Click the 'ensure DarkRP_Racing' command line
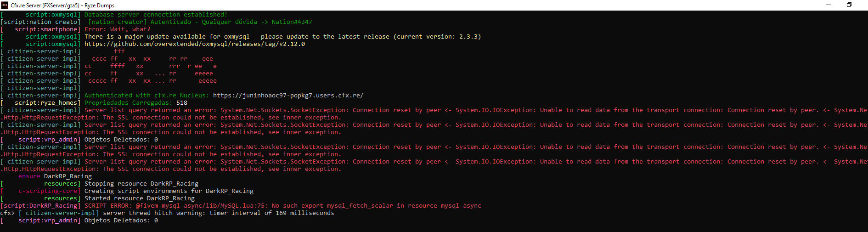The height and width of the screenshot is (232, 868). coord(55,176)
